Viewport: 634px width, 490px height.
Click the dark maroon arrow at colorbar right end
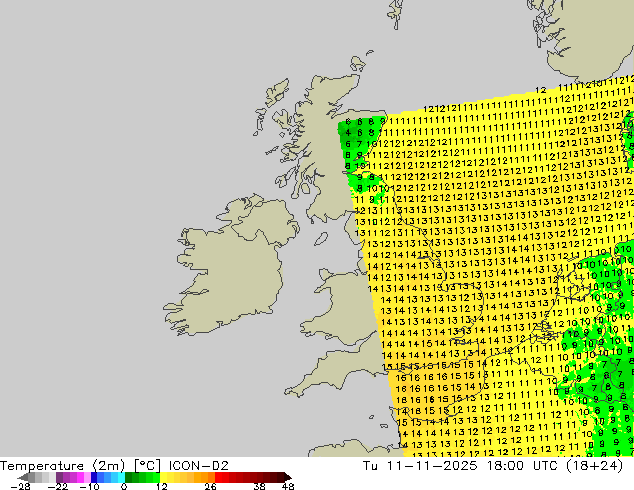tap(288, 477)
